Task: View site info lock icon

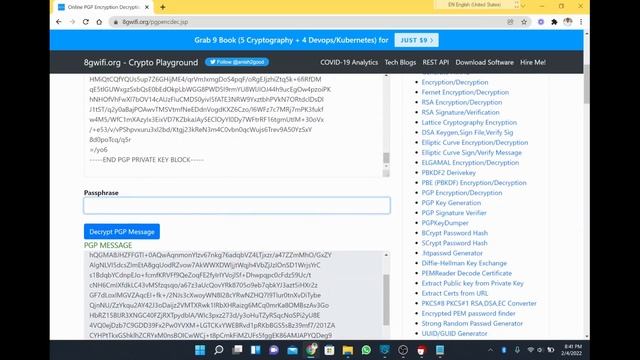Action: click(116, 22)
